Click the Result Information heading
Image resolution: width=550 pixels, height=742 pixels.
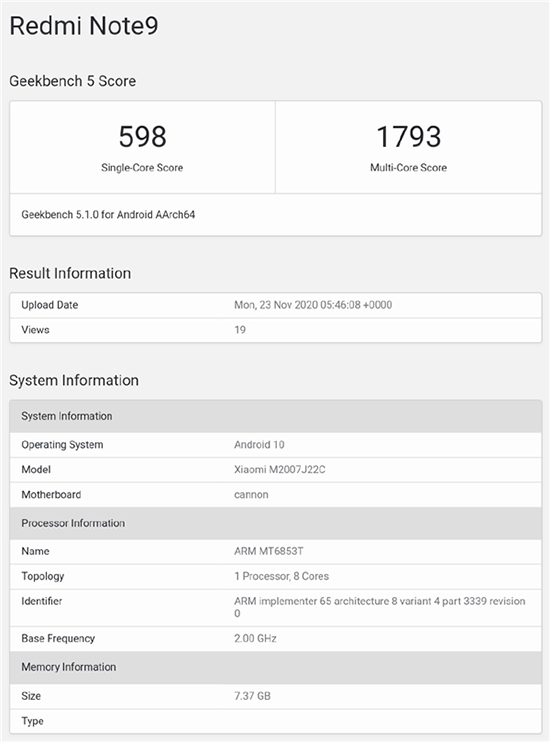pos(70,273)
